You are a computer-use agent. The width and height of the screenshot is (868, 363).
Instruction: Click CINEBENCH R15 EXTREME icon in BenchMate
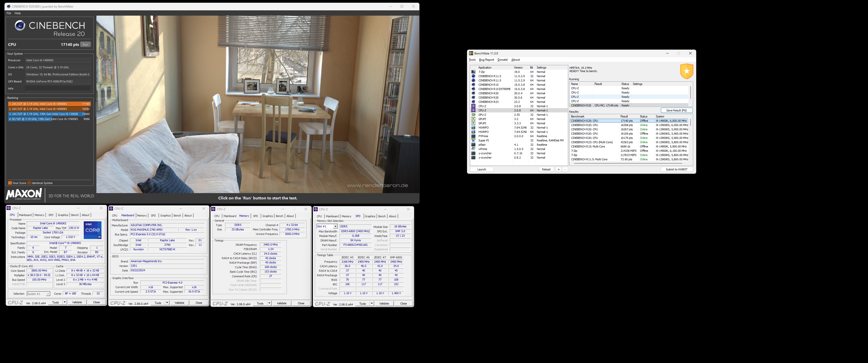[473, 89]
